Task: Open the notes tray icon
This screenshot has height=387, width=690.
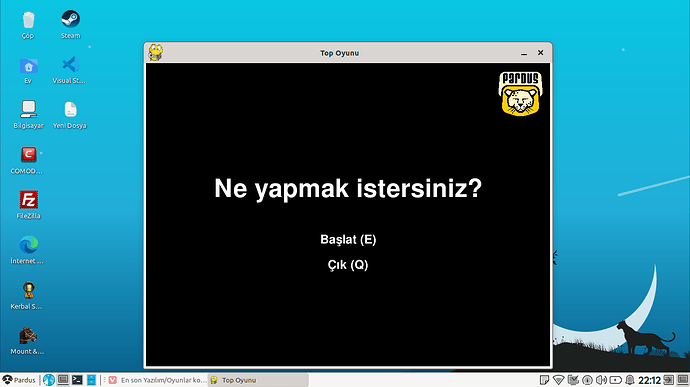Action: (x=544, y=380)
